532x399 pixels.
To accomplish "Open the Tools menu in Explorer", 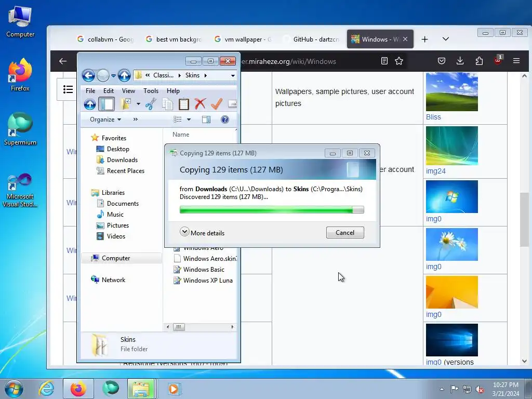I will (x=151, y=90).
